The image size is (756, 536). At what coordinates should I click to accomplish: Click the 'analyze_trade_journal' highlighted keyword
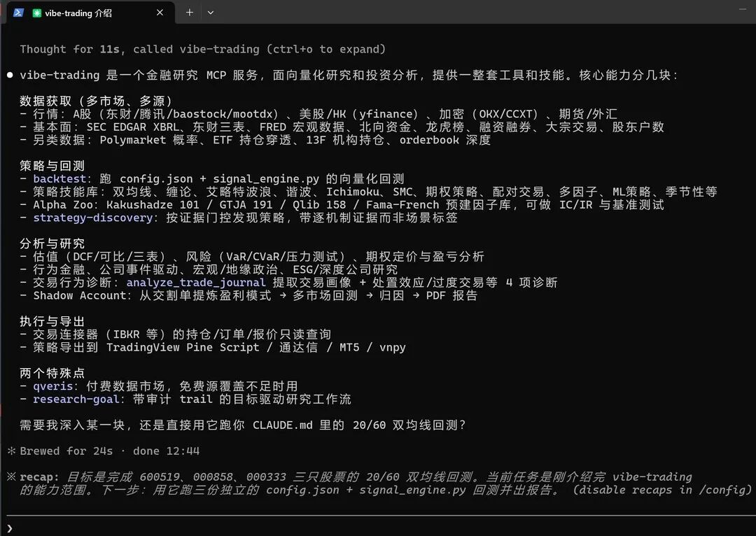coord(196,283)
